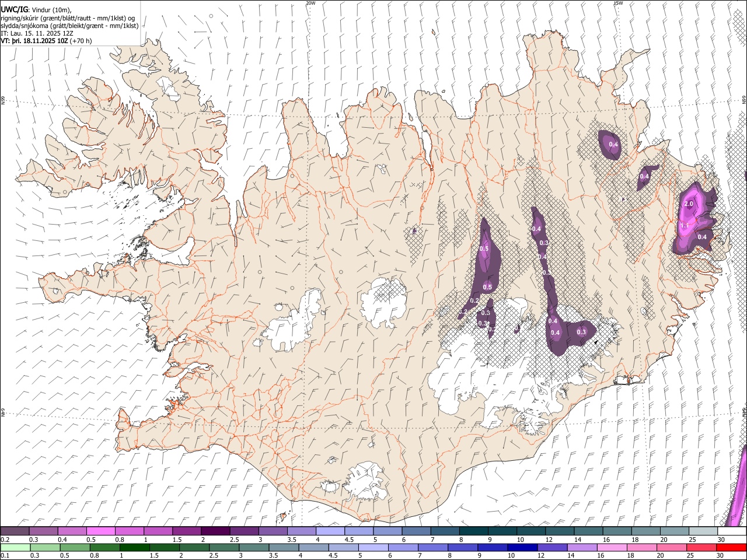Screen dimensions: 747x560
Task: Click the 'VT: þri. 18.11.2025 10Z' valid time
Action: (x=34, y=41)
